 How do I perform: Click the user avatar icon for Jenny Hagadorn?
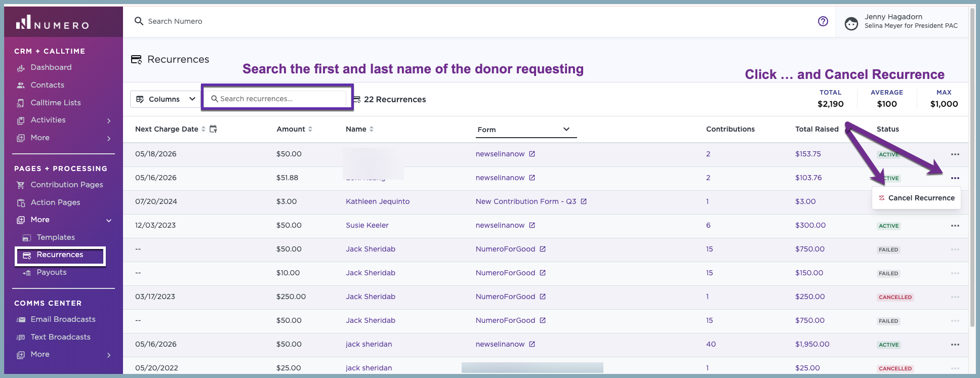coord(851,23)
